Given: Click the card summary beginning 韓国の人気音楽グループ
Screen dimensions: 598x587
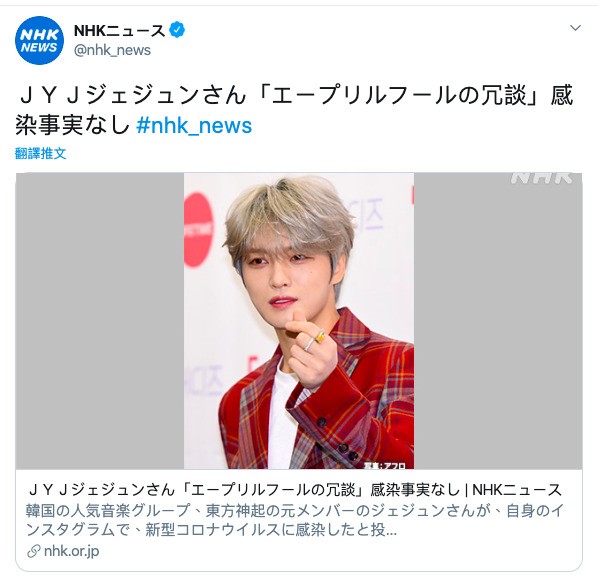Looking at the screenshot, I should click(x=294, y=520).
